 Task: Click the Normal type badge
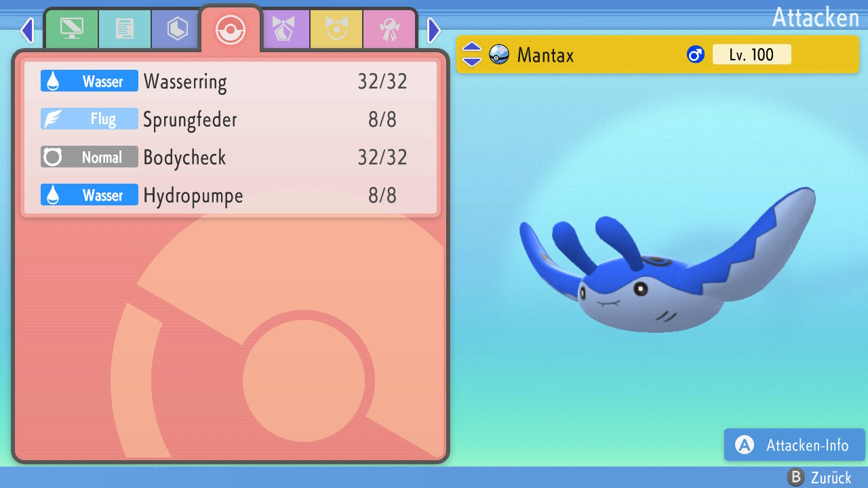(x=90, y=157)
